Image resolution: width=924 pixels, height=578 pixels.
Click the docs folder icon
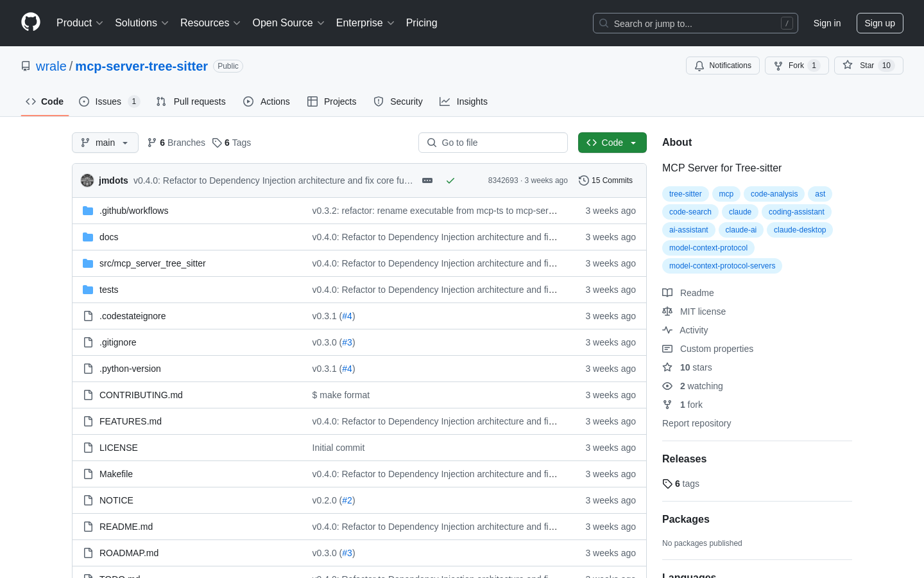click(x=88, y=237)
